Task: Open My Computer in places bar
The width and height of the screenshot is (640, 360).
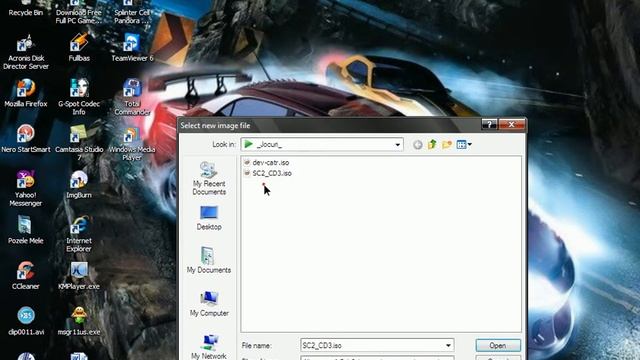Action: [209, 304]
